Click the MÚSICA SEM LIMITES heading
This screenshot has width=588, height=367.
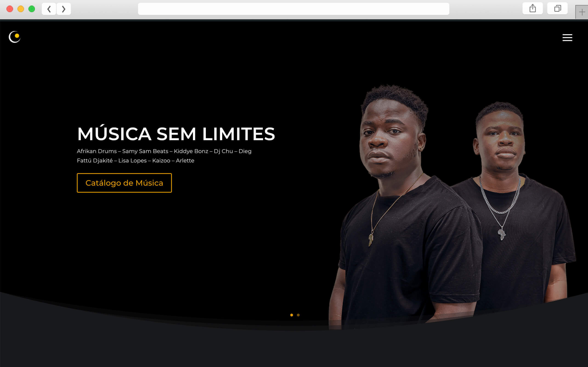(176, 133)
